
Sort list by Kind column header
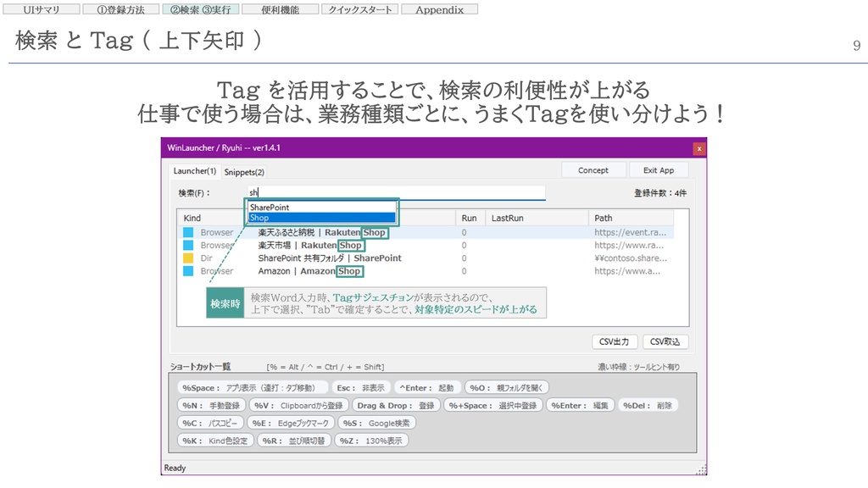(x=192, y=218)
